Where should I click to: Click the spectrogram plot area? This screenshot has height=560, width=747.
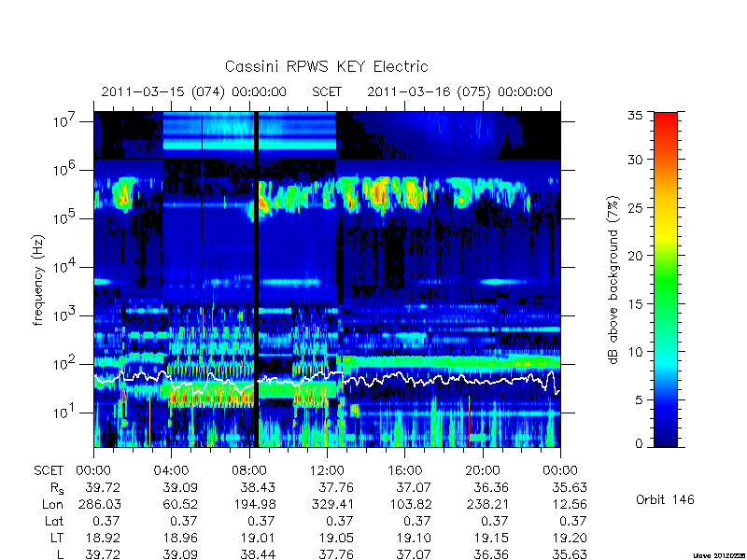(327, 279)
